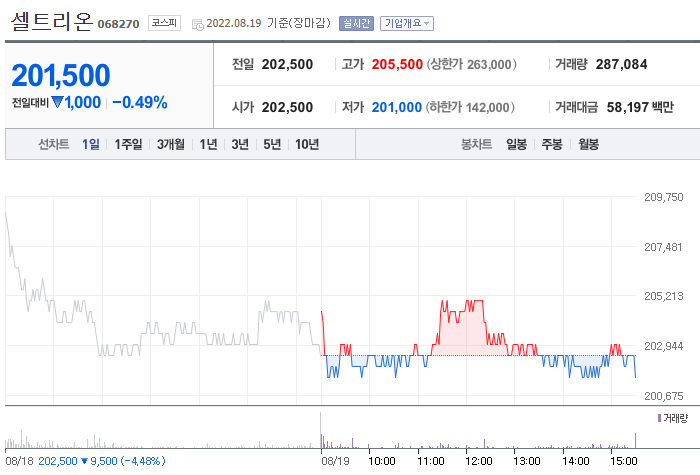Open the 기업개요 dropdown
This screenshot has height=475, width=700.
tap(407, 23)
